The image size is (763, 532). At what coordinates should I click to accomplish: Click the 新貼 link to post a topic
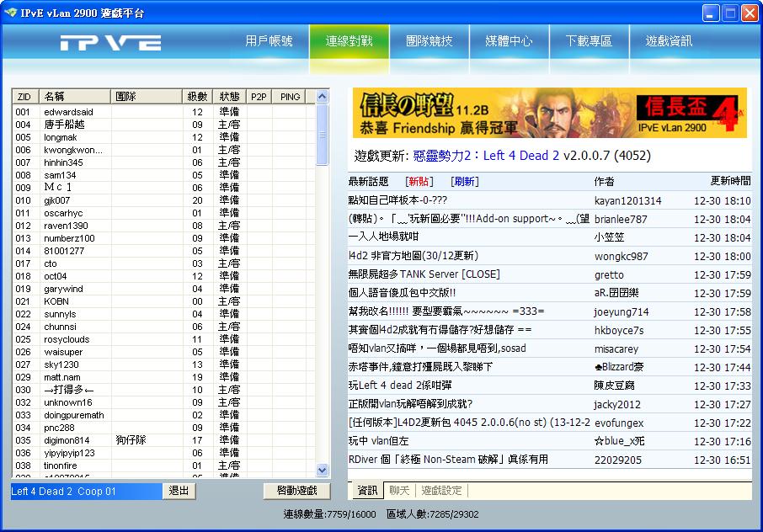click(x=419, y=181)
